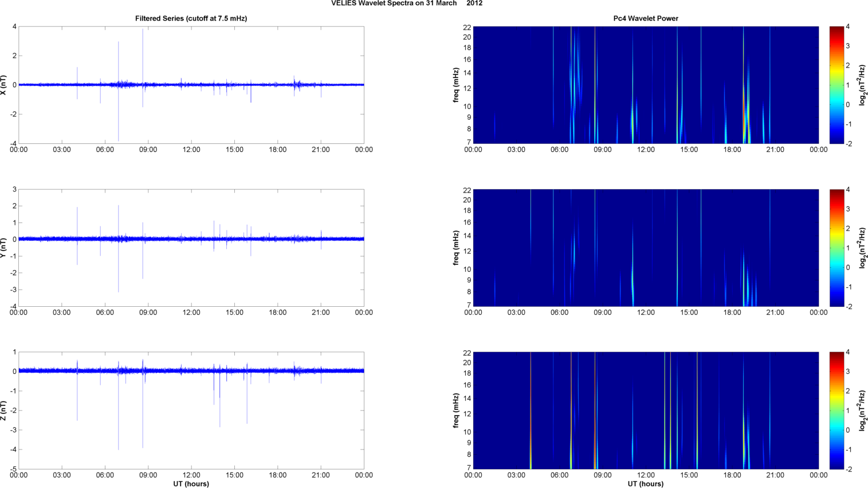
Task: Click the 'Z (nT)' y-axis label
Action: pos(4,411)
